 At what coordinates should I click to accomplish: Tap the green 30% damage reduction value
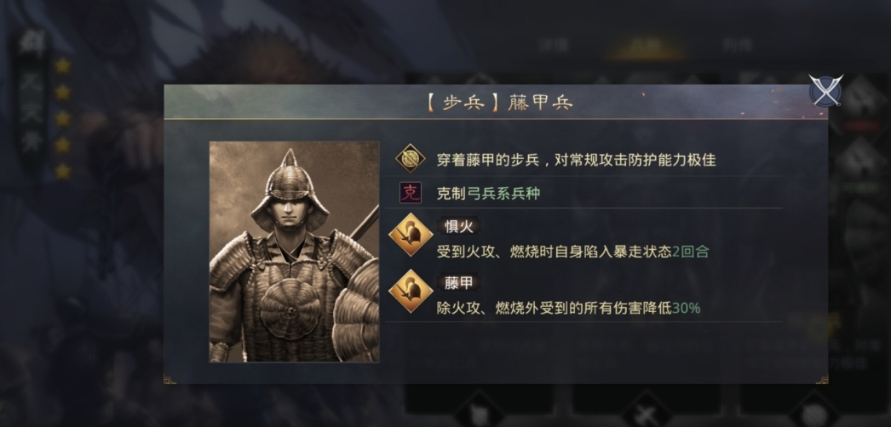tap(686, 308)
